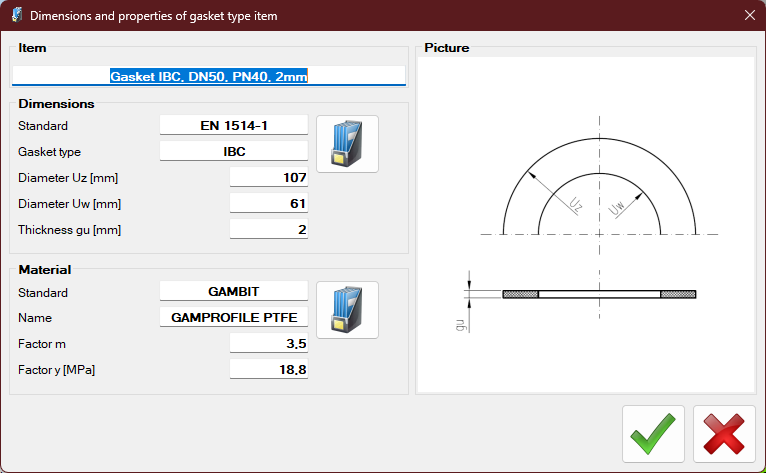Close the gasket properties dialog window
This screenshot has height=473, width=766.
[749, 16]
